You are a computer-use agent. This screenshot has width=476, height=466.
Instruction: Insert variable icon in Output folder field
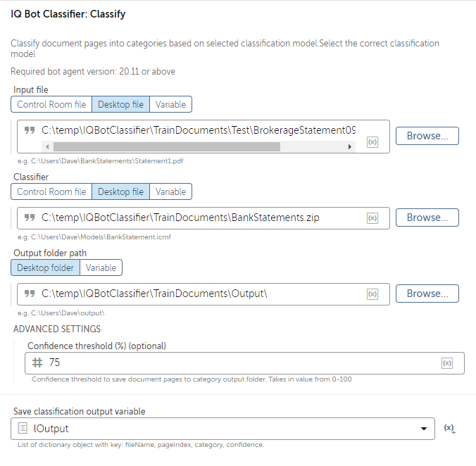(372, 294)
